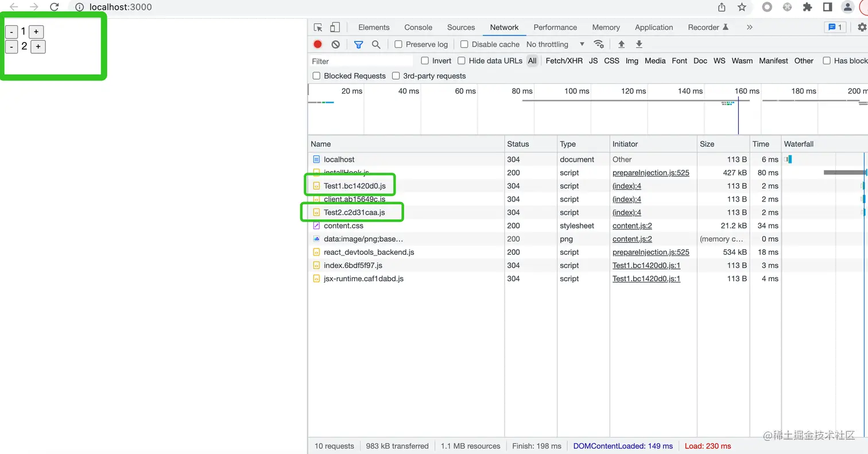Filter requests by JS type
The height and width of the screenshot is (454, 868).
pyautogui.click(x=593, y=61)
